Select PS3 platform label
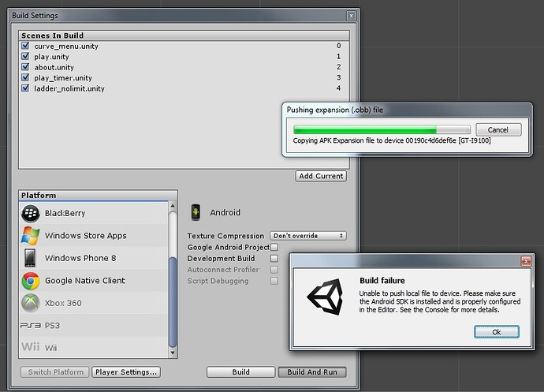Viewport: 544px width, 392px height. (x=52, y=326)
